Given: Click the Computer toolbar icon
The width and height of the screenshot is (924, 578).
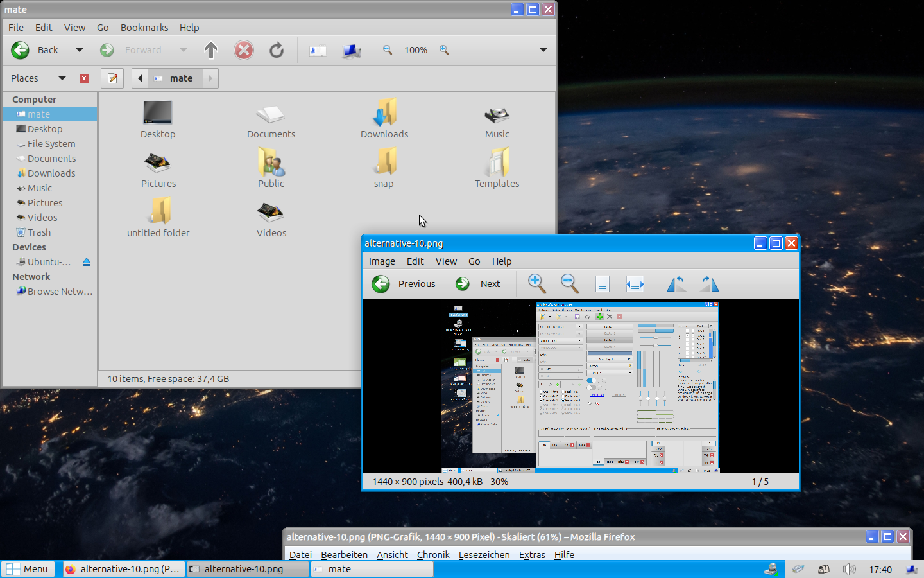Looking at the screenshot, I should [x=351, y=50].
